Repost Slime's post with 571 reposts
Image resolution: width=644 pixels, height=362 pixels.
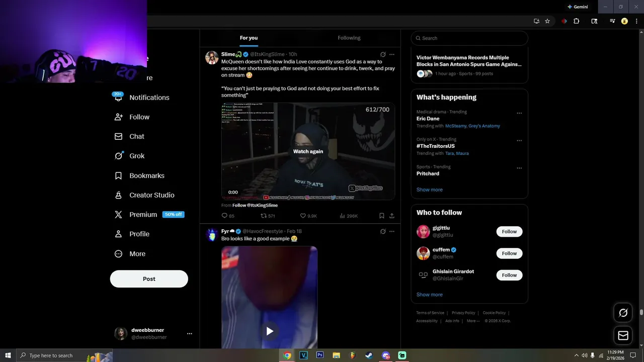click(x=268, y=216)
